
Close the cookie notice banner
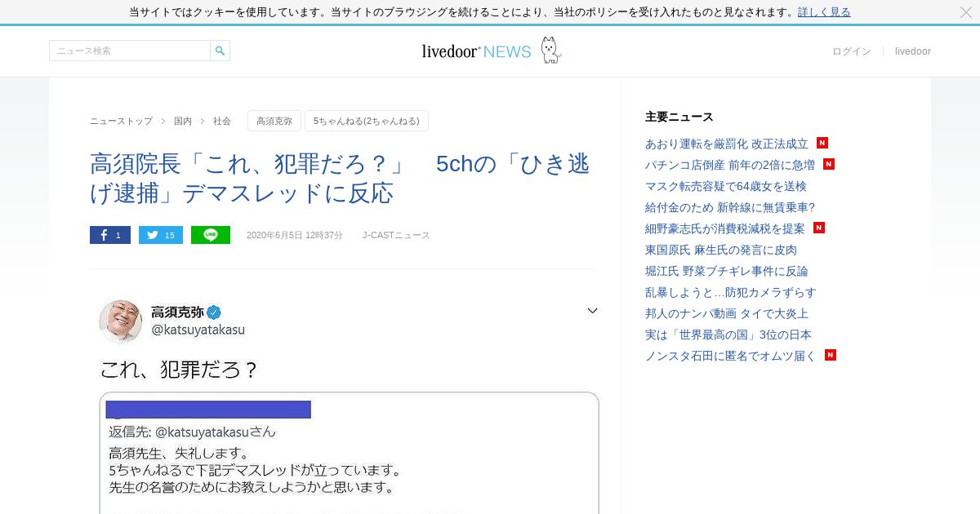[x=966, y=12]
